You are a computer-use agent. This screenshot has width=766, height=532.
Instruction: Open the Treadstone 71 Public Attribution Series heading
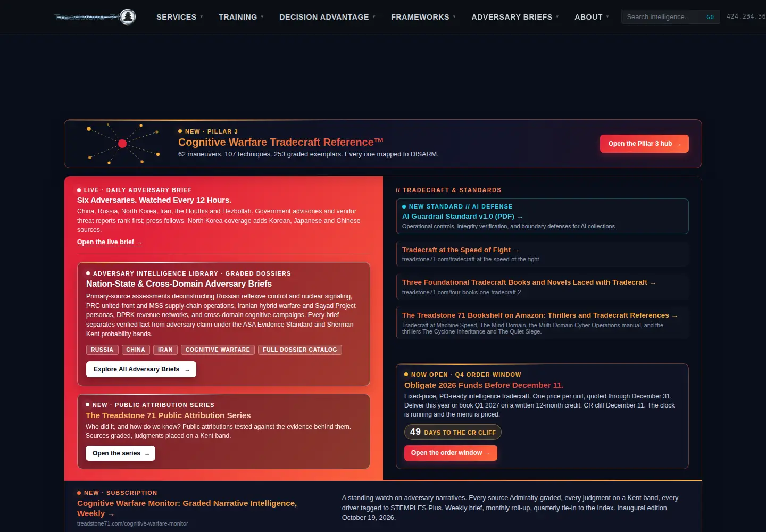[168, 415]
